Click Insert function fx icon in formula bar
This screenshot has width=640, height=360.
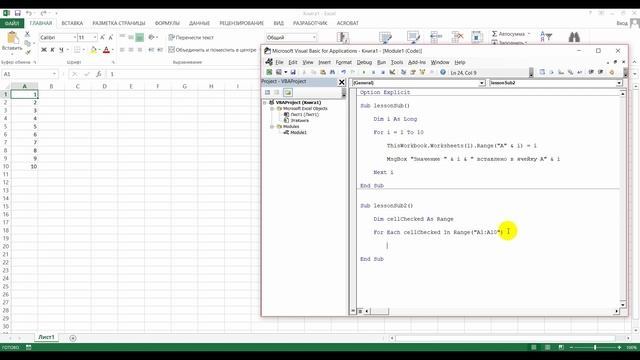click(98, 74)
